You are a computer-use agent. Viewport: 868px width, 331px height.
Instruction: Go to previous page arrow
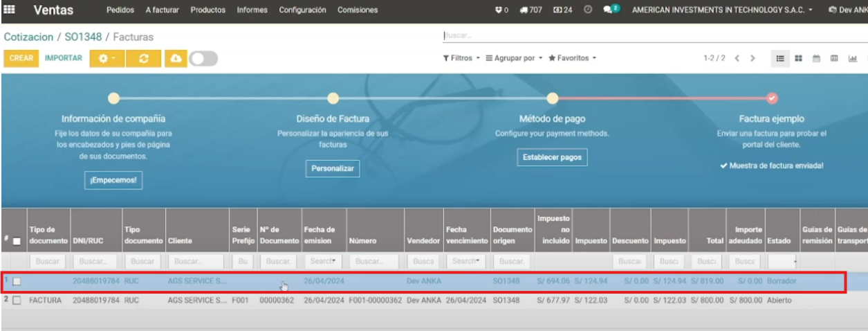(737, 59)
